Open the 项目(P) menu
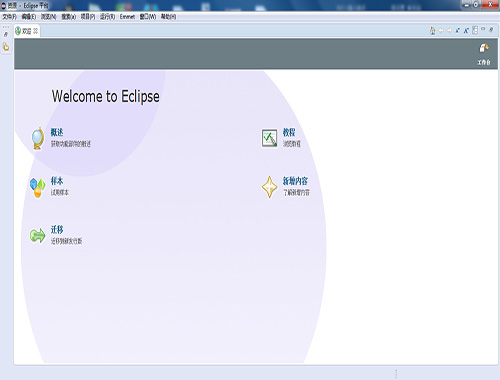This screenshot has width=500, height=380. 88,17
